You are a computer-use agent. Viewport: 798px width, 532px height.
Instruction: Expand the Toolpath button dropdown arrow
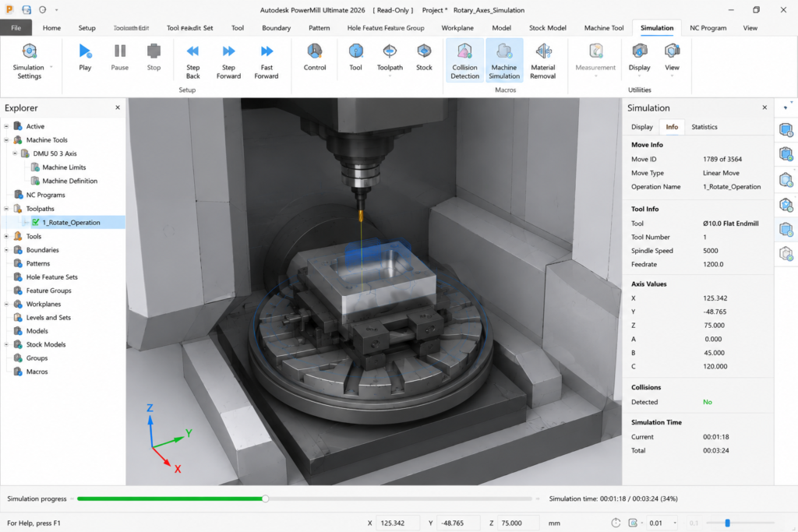(x=390, y=76)
